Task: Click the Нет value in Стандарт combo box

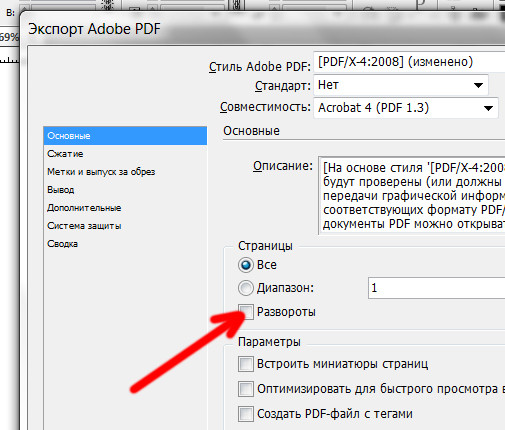Action: (x=328, y=85)
